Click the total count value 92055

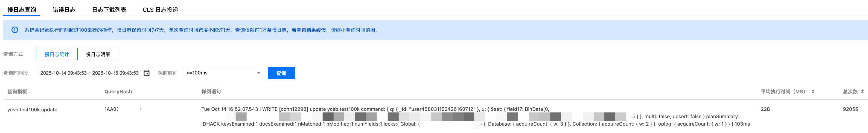pos(850,109)
